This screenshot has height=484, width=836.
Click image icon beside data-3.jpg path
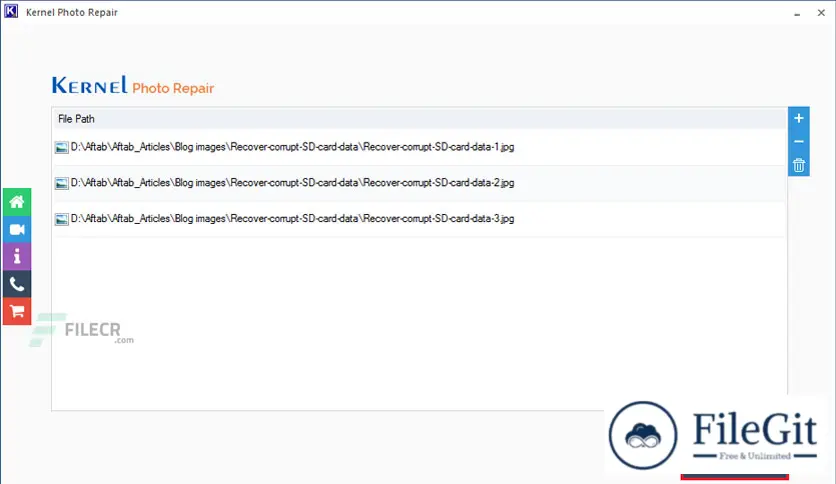click(x=62, y=219)
